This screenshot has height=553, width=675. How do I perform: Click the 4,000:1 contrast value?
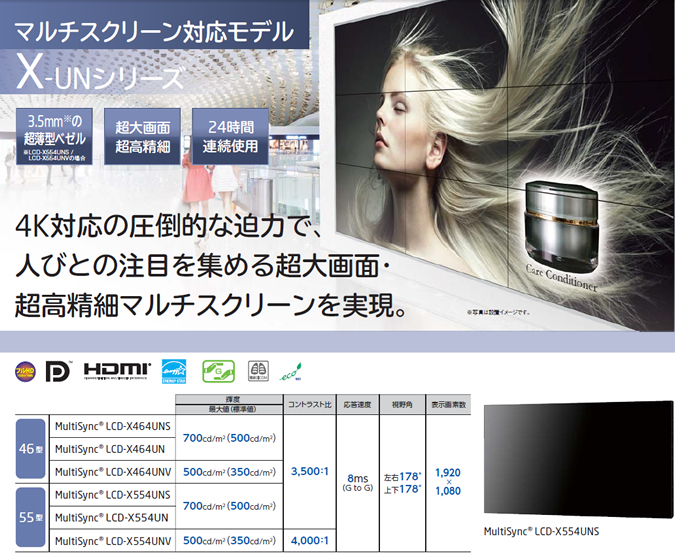pos(310,541)
